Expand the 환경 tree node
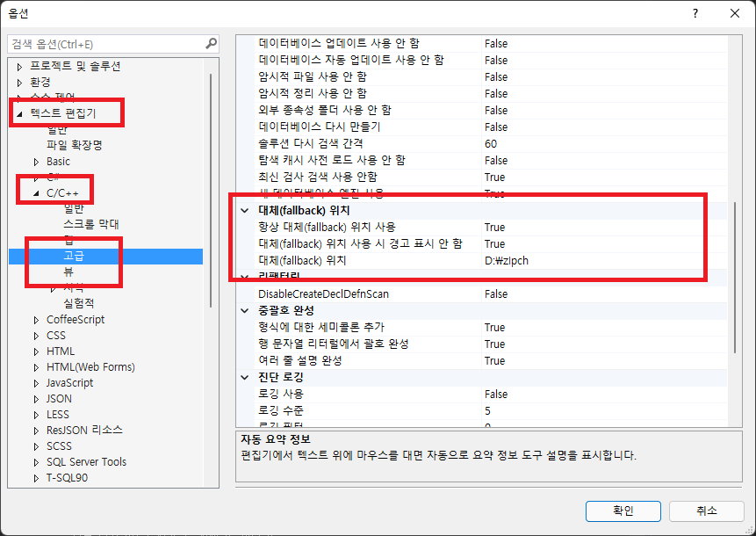Image resolution: width=756 pixels, height=536 pixels. coord(20,83)
